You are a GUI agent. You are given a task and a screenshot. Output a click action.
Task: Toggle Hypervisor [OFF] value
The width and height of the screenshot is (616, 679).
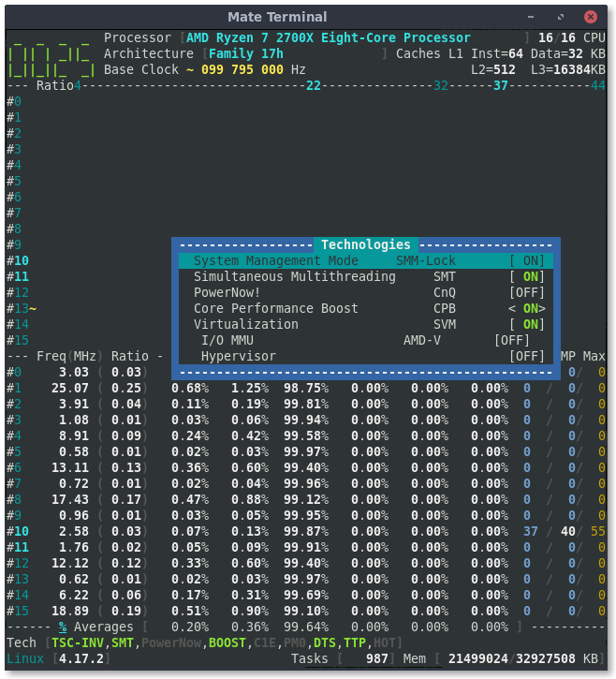(527, 357)
